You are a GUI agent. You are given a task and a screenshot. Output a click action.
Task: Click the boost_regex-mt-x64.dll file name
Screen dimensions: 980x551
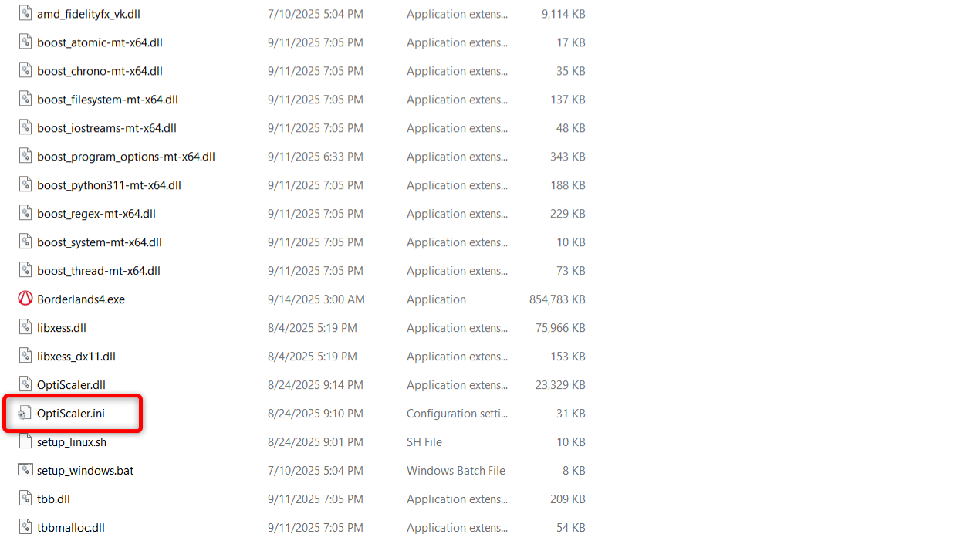pos(96,214)
